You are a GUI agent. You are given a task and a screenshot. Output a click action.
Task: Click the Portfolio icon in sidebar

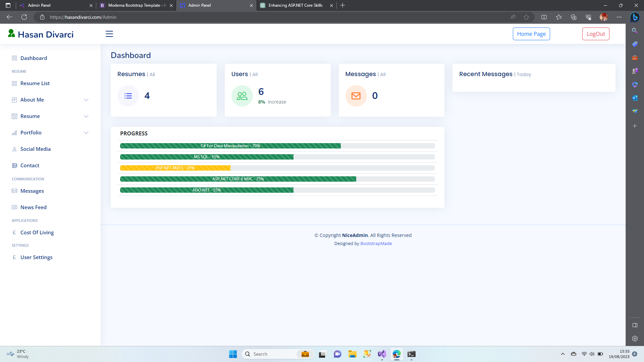[x=14, y=132]
